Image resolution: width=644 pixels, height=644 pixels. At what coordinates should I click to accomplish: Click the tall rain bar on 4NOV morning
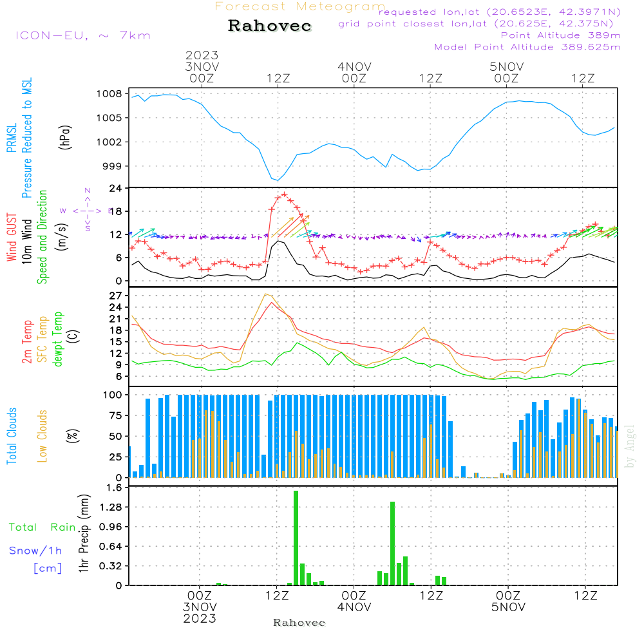pos(393,544)
